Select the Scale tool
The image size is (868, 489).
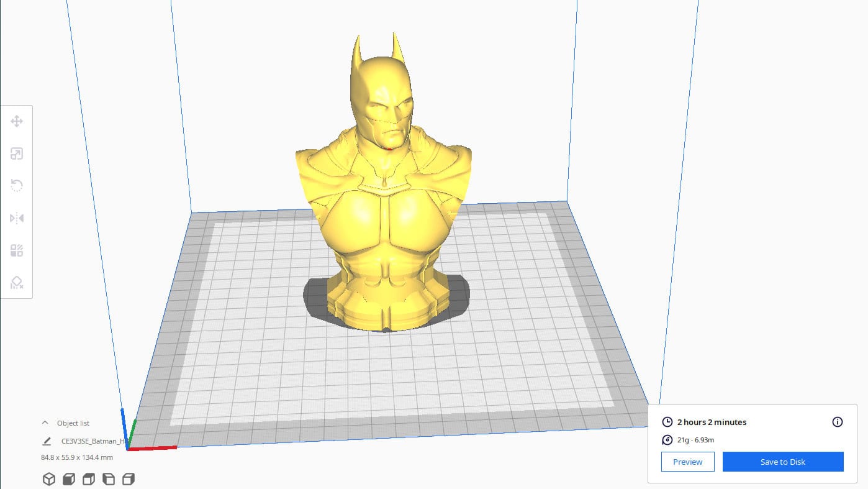pyautogui.click(x=17, y=153)
